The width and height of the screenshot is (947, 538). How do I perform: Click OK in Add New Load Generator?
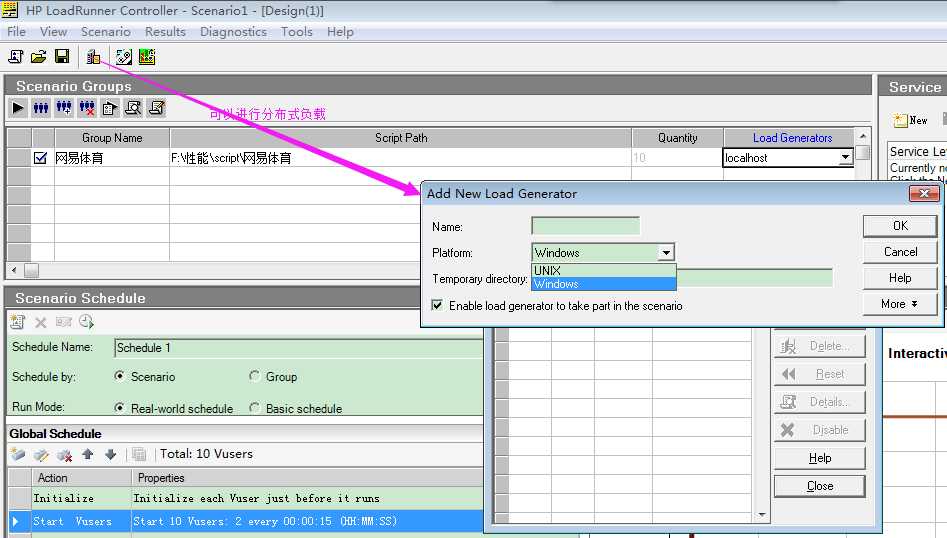900,226
